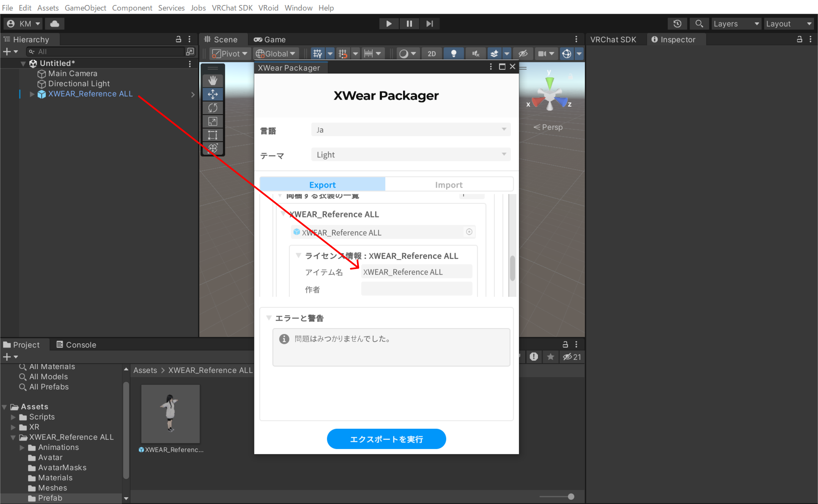Open the Global orientation dropdown
818x504 pixels.
pyautogui.click(x=276, y=54)
